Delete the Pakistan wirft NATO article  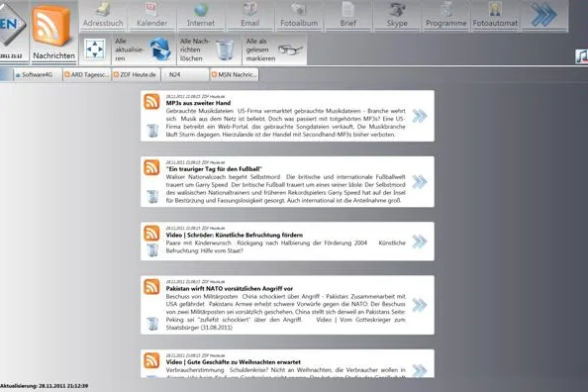tap(152, 324)
